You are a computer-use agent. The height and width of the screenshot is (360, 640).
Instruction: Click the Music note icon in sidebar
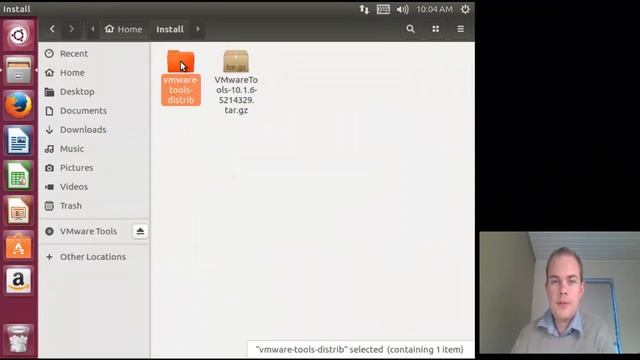[49, 149]
